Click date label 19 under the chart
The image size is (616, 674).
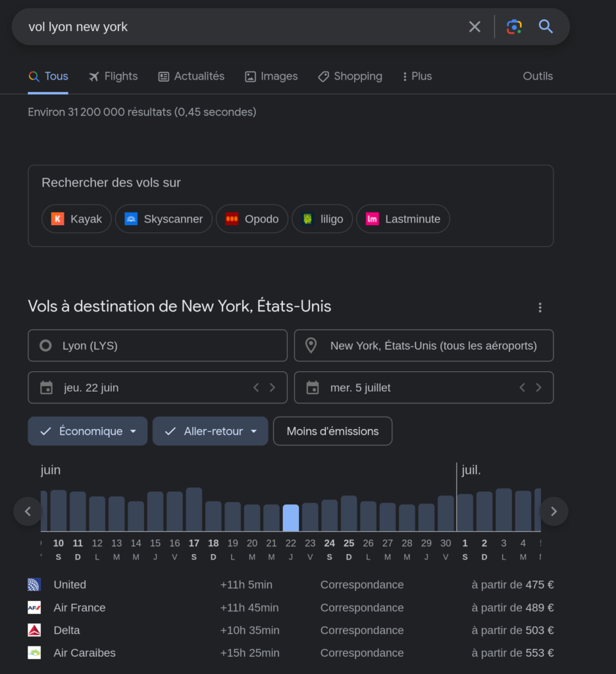point(232,543)
